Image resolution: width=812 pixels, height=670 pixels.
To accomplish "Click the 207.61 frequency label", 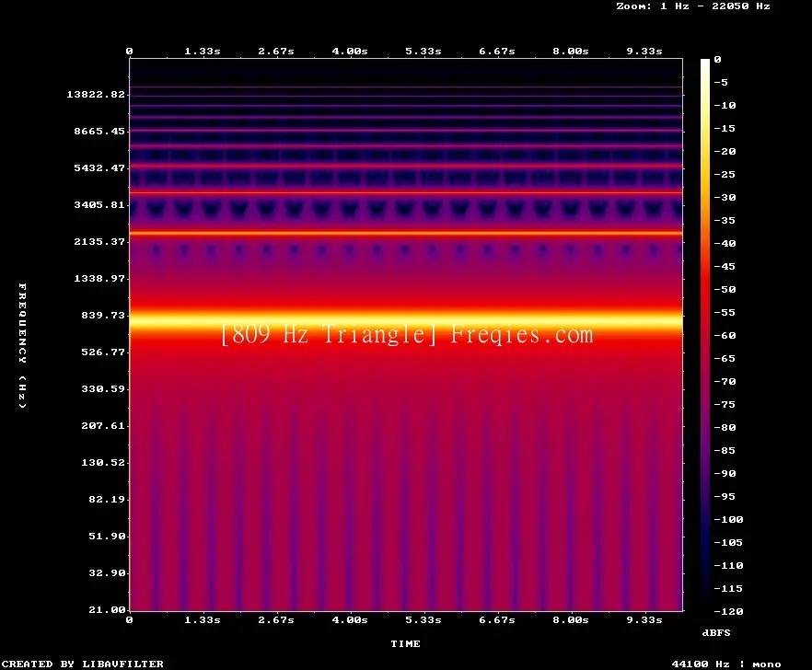I will click(103, 425).
